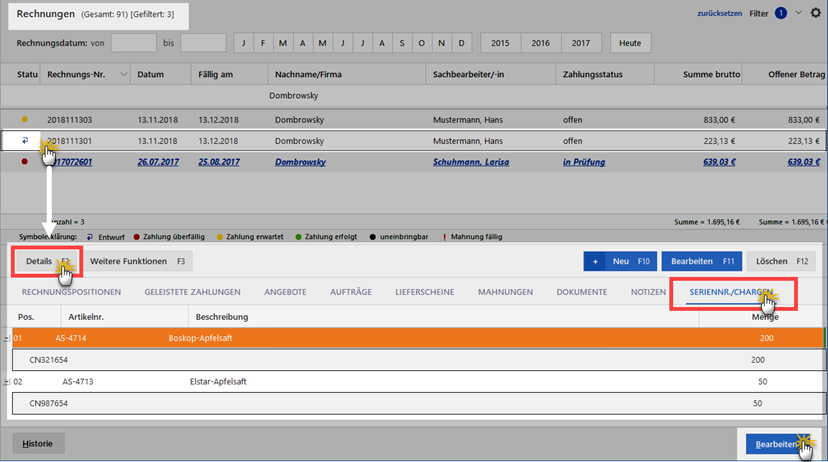828x462 pixels.
Task: Click the Details F2 button
Action: coord(48,261)
